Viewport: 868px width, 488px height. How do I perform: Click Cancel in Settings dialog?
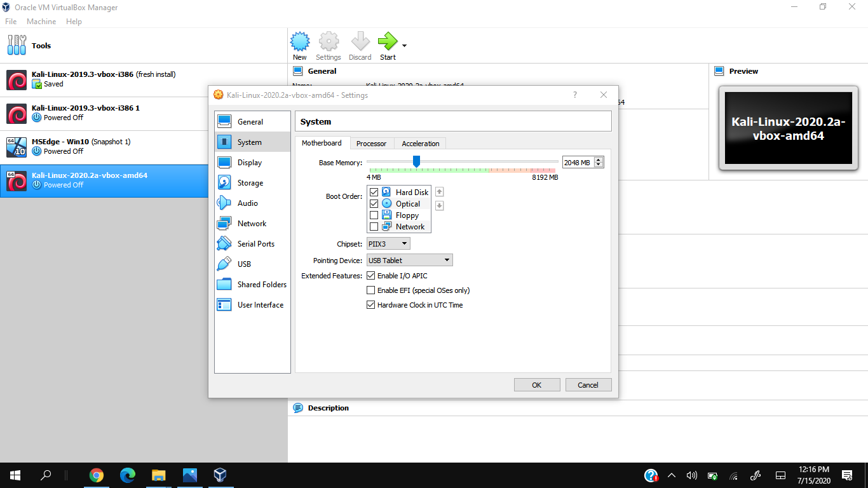(x=588, y=385)
